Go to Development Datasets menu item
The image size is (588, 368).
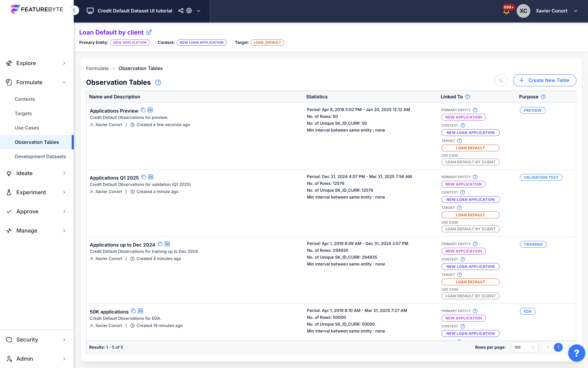pyautogui.click(x=40, y=156)
